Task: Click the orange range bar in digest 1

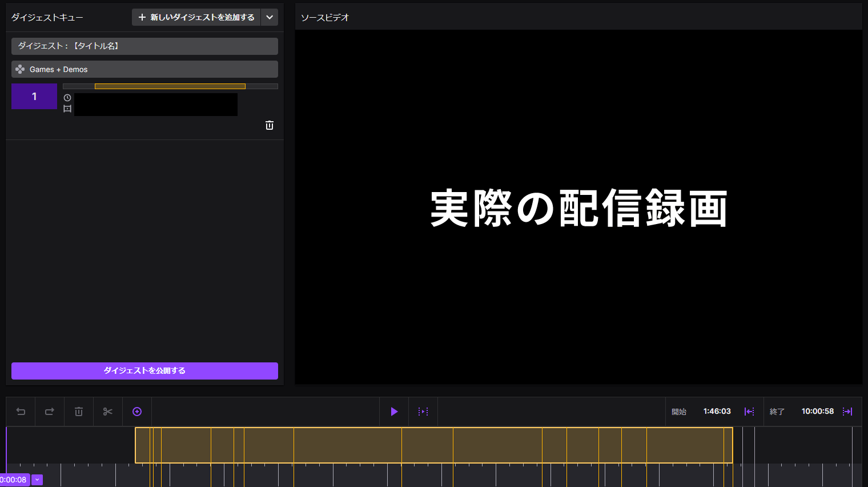Action: [x=170, y=86]
